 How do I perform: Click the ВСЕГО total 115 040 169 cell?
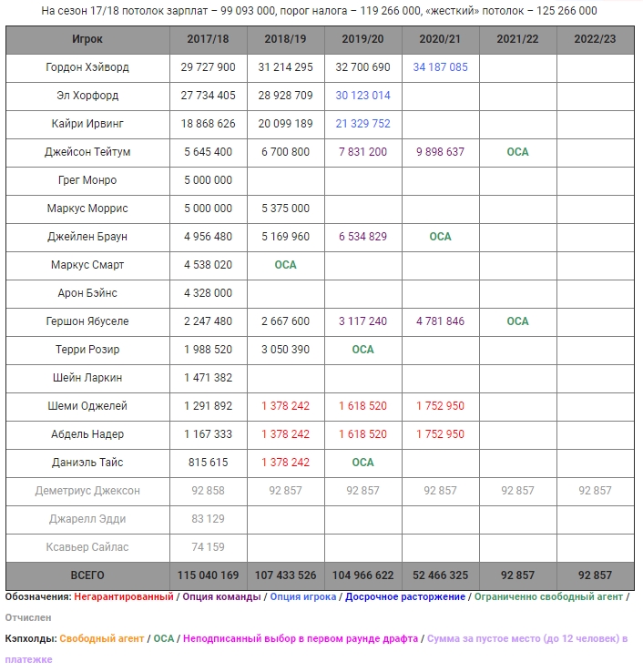click(208, 575)
